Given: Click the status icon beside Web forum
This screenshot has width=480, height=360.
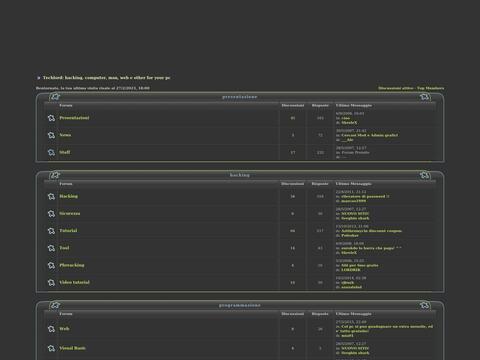Looking at the screenshot, I should 51,329.
